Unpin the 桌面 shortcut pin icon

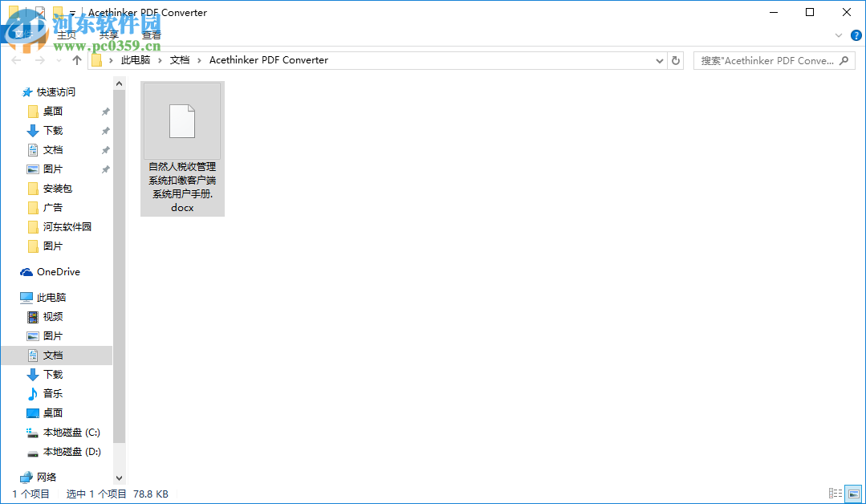pos(104,111)
